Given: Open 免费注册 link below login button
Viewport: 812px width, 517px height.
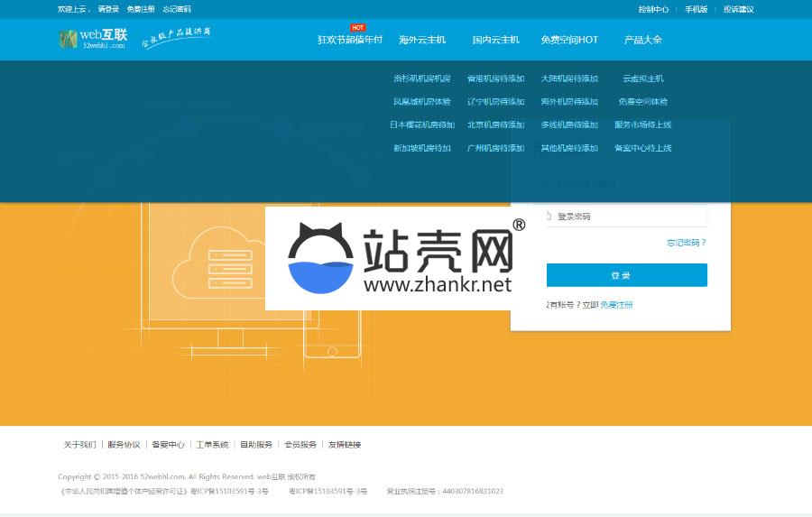Looking at the screenshot, I should pos(616,305).
